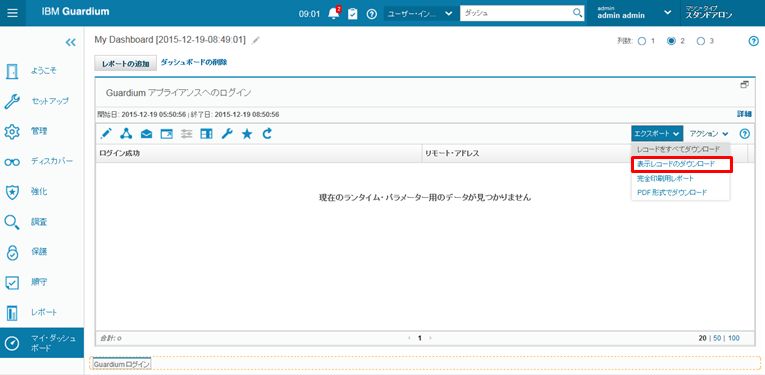Image resolution: width=765 pixels, height=375 pixels.
Task: Click the search magnifier icon
Action: [577, 13]
